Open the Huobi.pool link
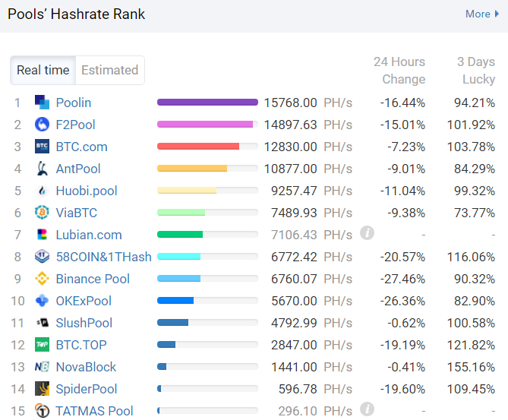 [87, 191]
